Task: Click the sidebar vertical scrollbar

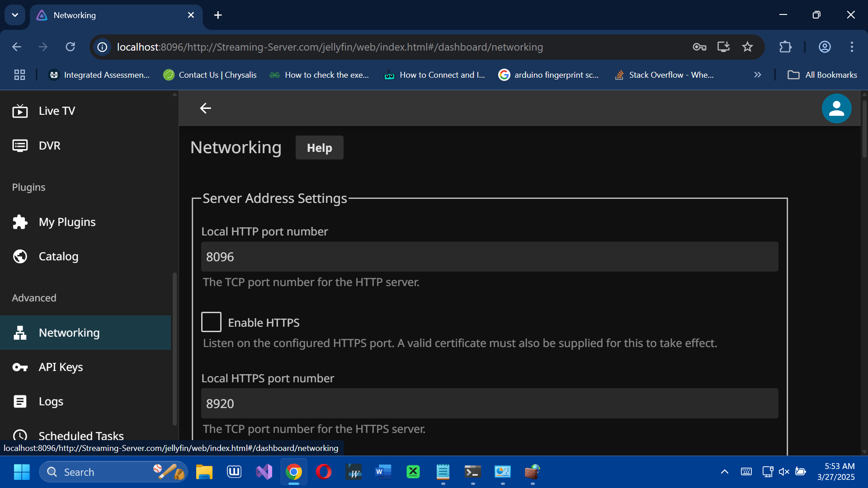Action: click(x=175, y=348)
